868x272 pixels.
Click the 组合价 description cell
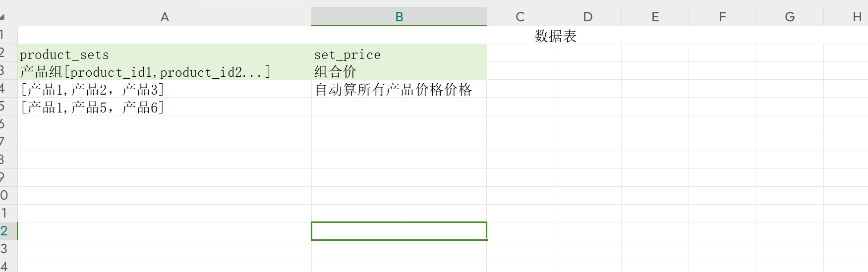tap(336, 72)
